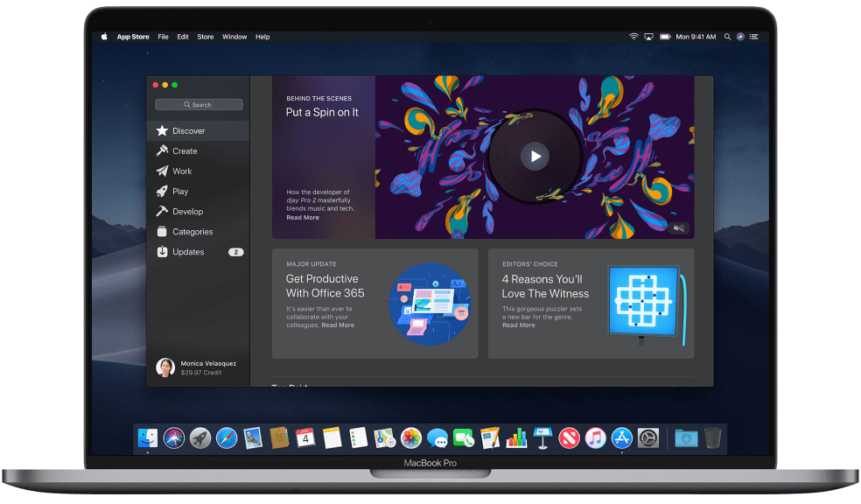
Task: Open Pages from the Dock
Action: coord(490,438)
